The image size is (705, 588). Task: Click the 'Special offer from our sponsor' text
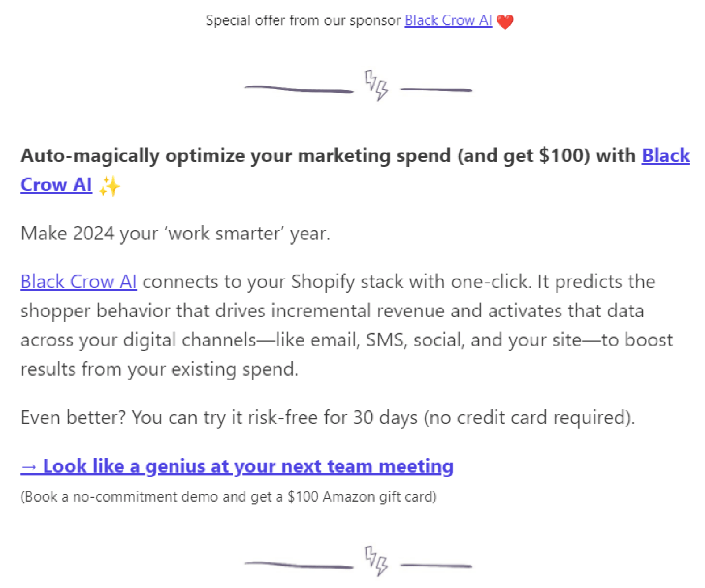click(x=303, y=21)
